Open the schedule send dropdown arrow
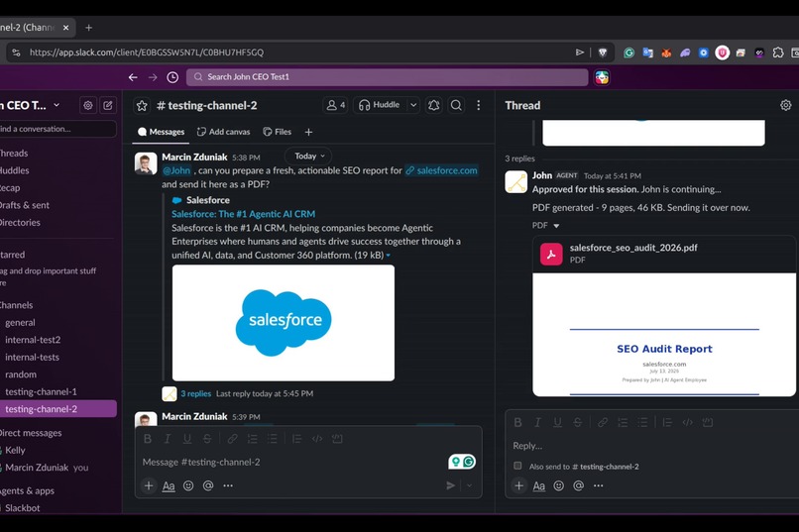This screenshot has width=799, height=532. tap(469, 485)
